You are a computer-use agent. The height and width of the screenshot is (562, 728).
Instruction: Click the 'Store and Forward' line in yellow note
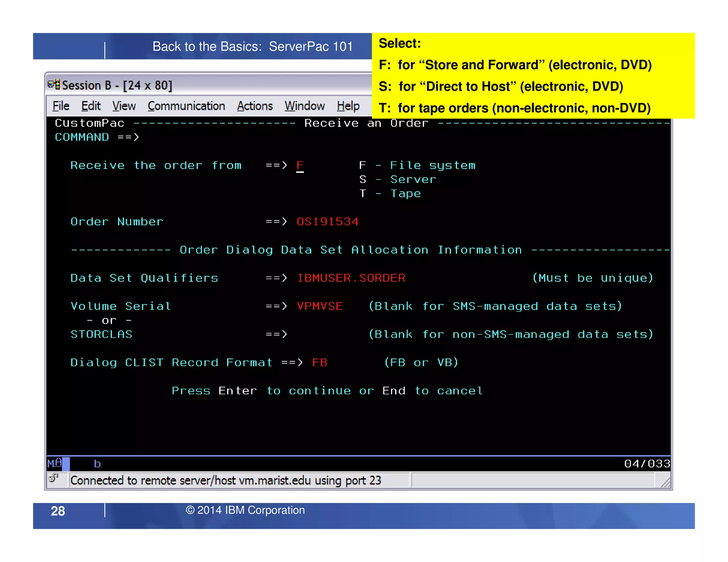point(515,65)
